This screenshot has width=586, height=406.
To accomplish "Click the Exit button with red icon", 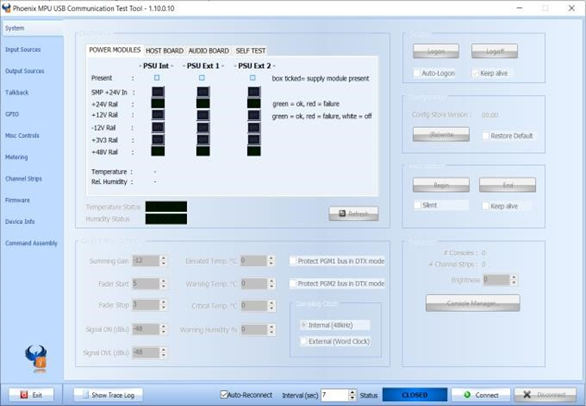I will coord(31,395).
